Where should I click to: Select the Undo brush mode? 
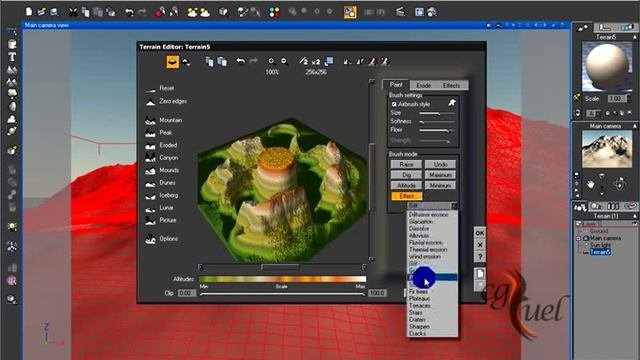[440, 164]
